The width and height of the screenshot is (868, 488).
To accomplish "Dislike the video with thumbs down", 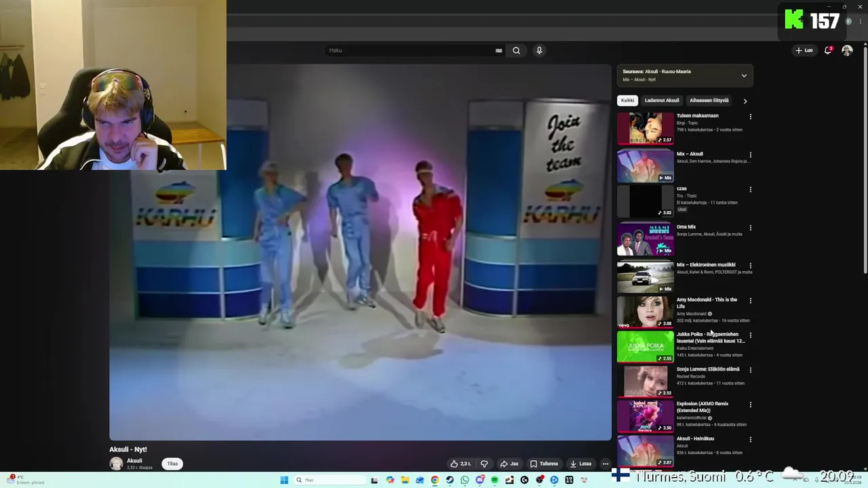I will 484,464.
